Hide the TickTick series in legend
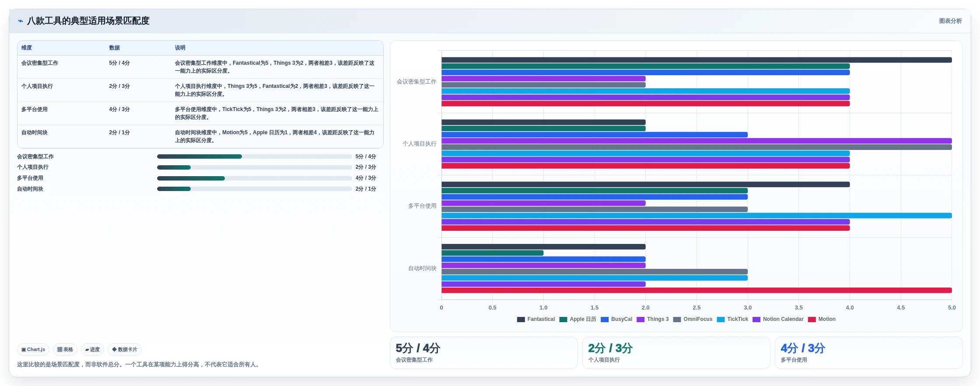Image resolution: width=980 pixels, height=386 pixels. [733, 320]
